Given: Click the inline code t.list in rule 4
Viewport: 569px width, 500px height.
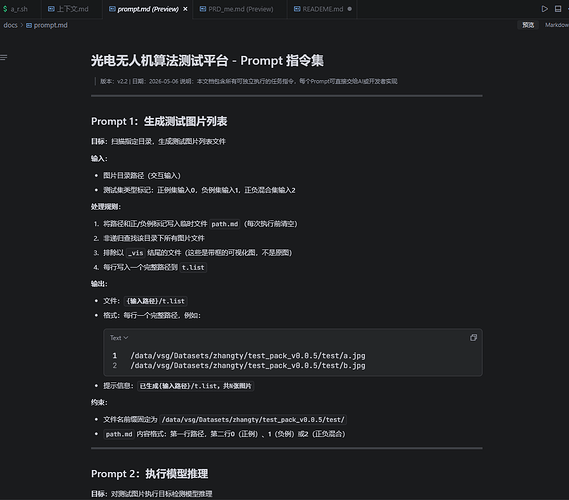Looking at the screenshot, I should pyautogui.click(x=193, y=267).
